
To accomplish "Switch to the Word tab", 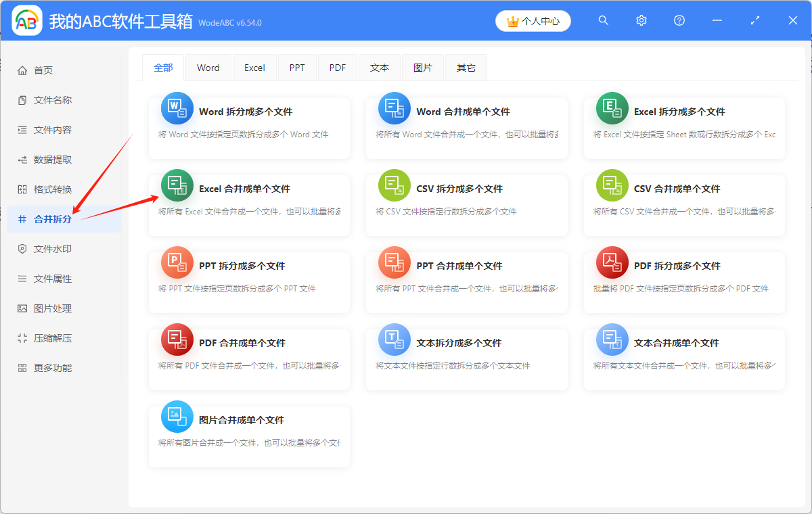I will [208, 67].
